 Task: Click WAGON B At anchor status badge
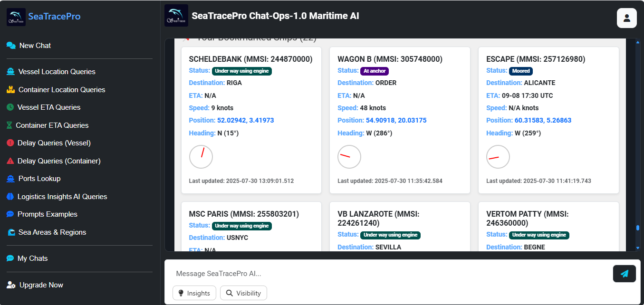coord(375,71)
